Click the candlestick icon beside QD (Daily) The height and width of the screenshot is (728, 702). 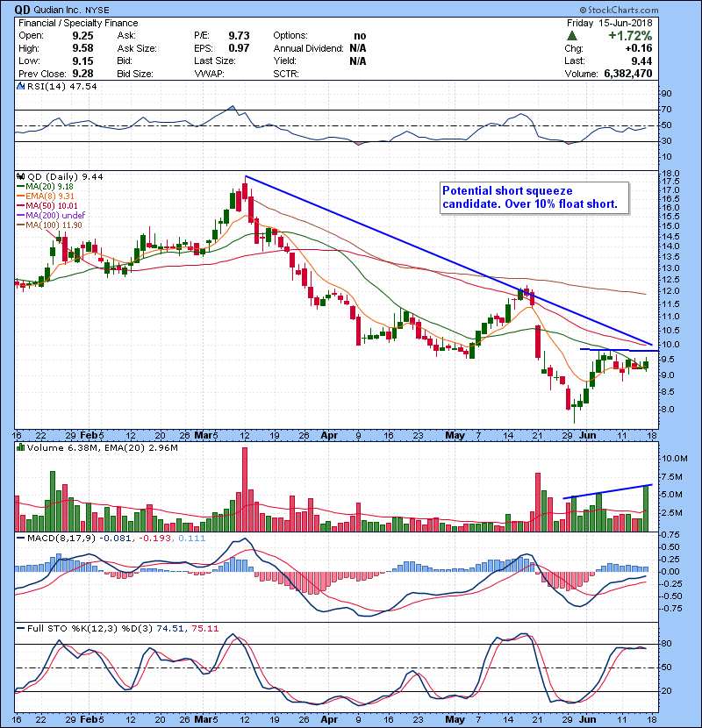click(21, 176)
